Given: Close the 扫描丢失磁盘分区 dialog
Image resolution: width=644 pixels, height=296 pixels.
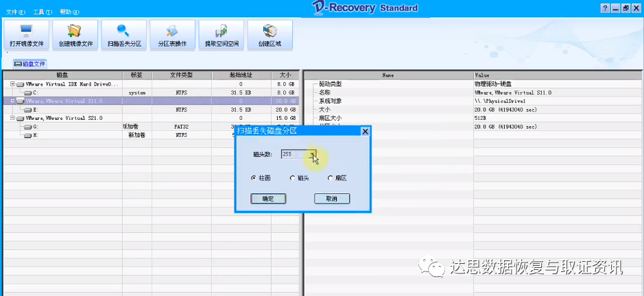Looking at the screenshot, I should 365,132.
